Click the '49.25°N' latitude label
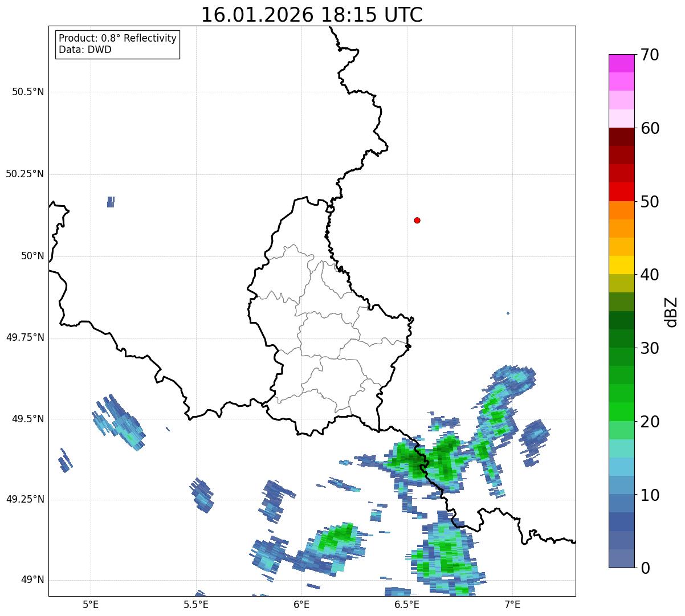Viewport: 685px width, 616px height. pos(25,499)
